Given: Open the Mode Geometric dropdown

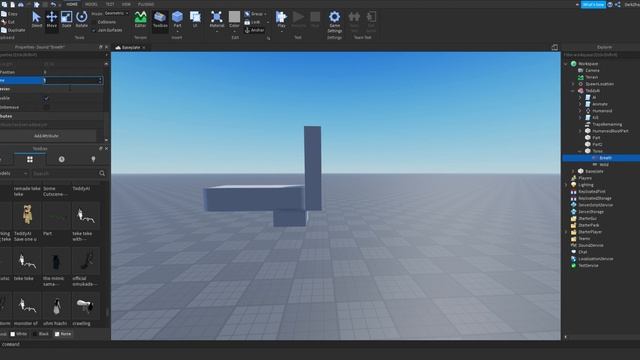Looking at the screenshot, I should tap(116, 13).
